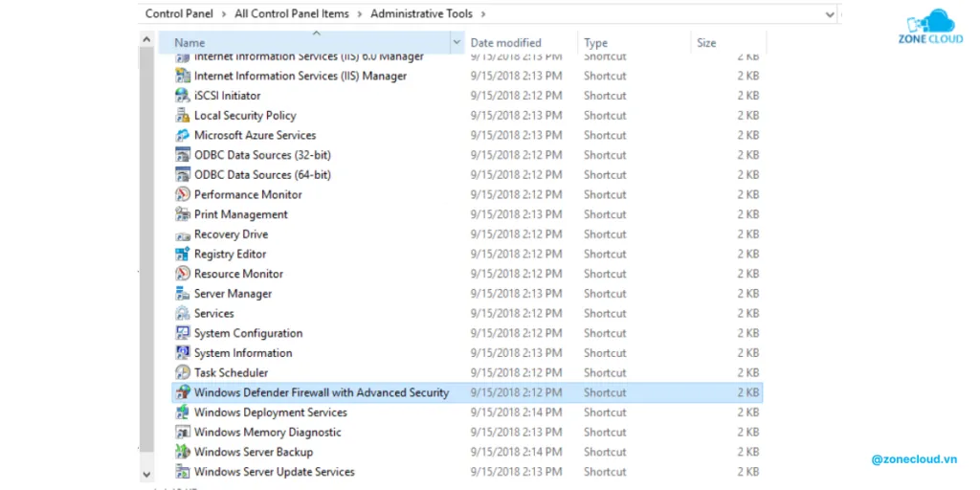This screenshot has width=980, height=490.
Task: Click the Server Manager icon
Action: 183,294
